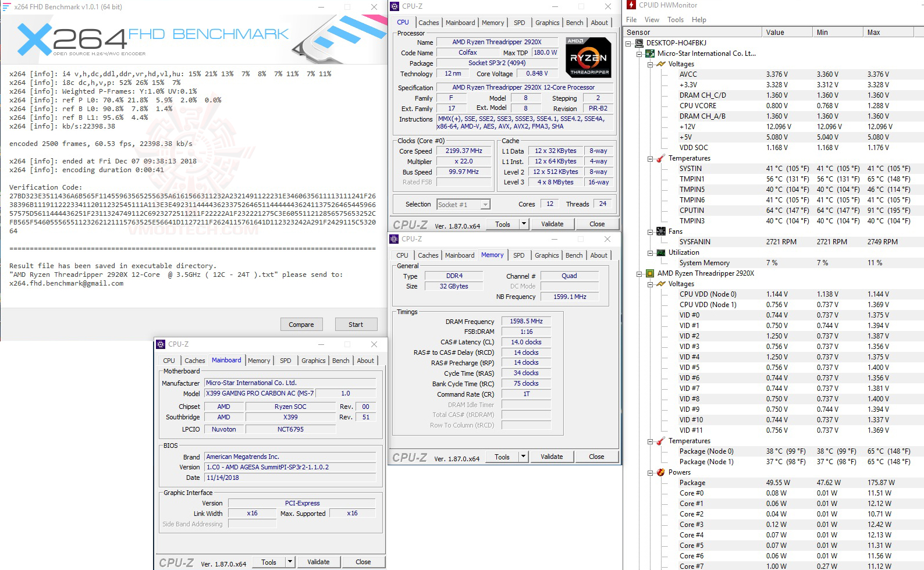Collapse the Fans group in HWMonitor
Screen dimensions: 924x570
(650, 231)
